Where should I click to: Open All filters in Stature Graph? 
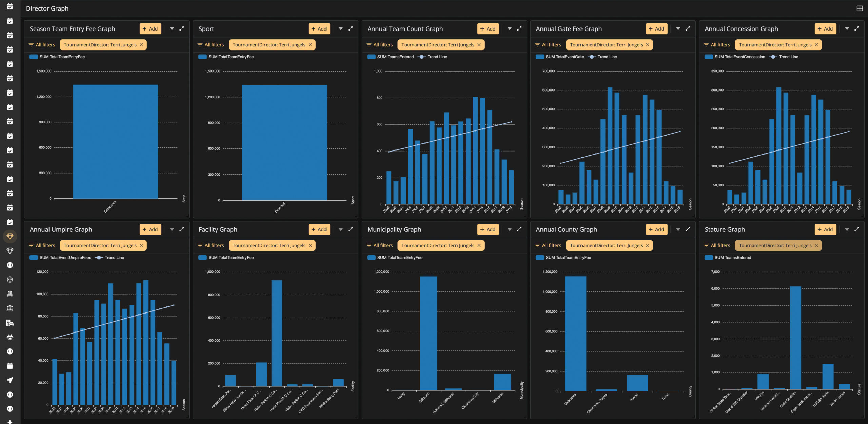[717, 245]
